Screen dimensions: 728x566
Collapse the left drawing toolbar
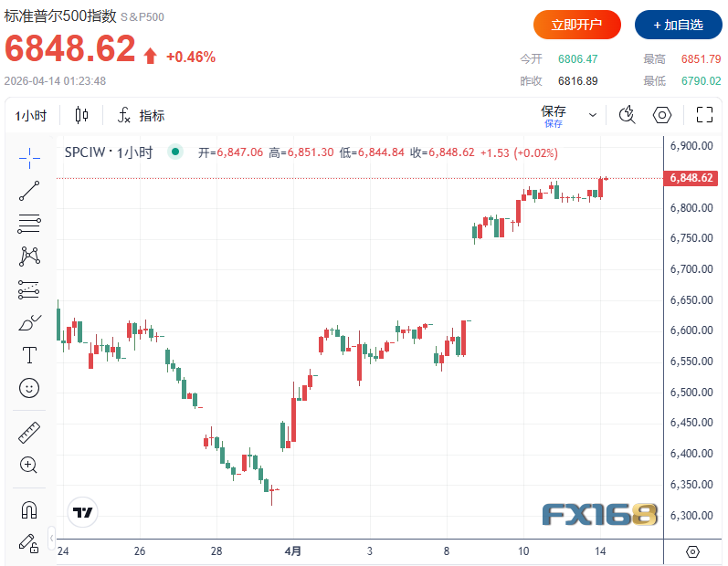[x=51, y=538]
